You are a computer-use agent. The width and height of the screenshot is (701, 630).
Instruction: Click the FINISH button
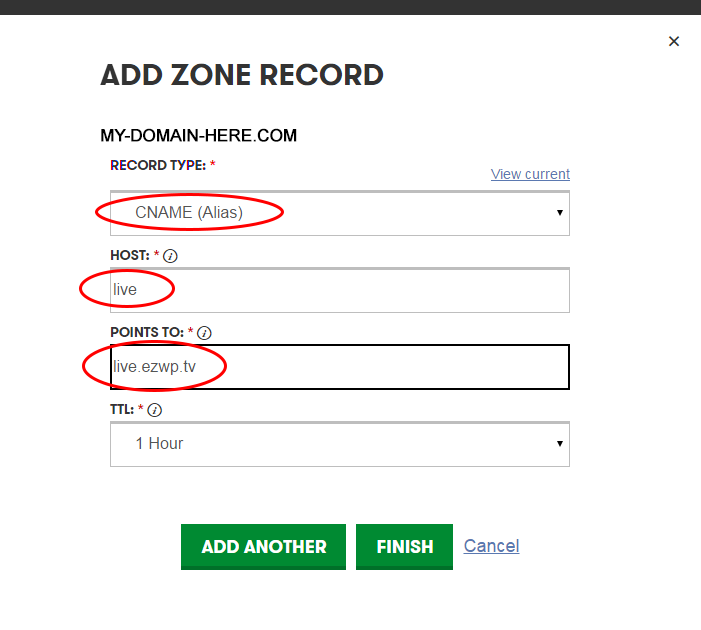click(x=405, y=547)
